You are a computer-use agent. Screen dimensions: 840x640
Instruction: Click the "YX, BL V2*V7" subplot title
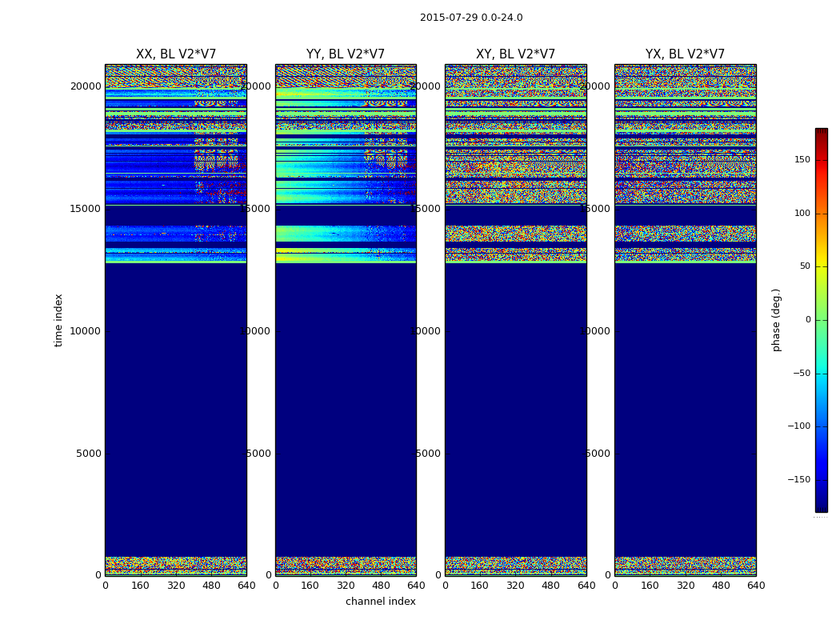685,54
